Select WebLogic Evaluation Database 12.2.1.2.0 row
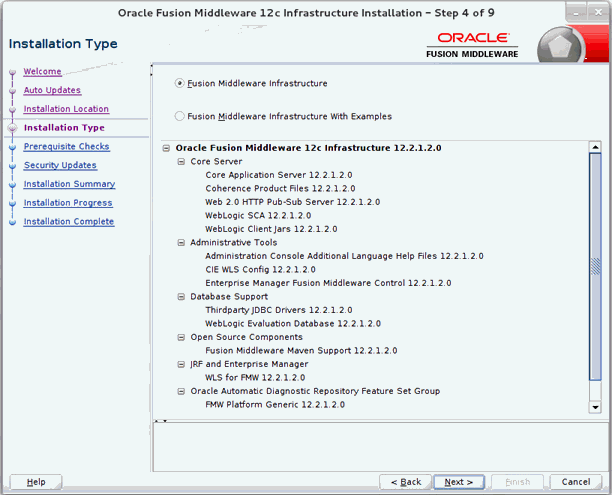The image size is (612, 495). click(x=293, y=324)
